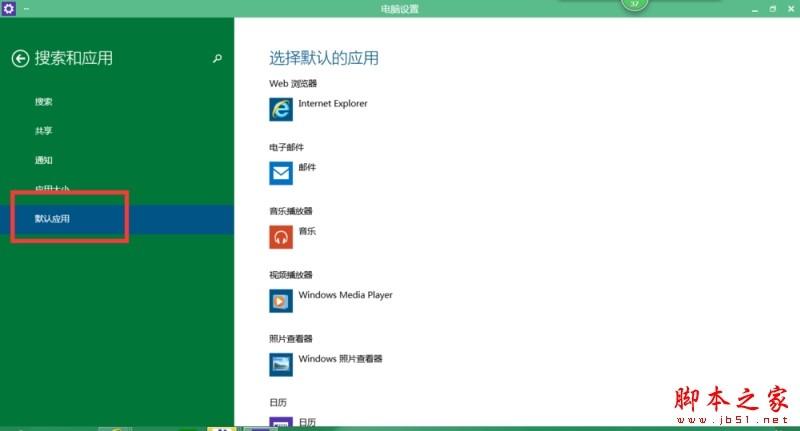Click the 电子邮件 section label
This screenshot has height=431, width=800.
(286, 147)
